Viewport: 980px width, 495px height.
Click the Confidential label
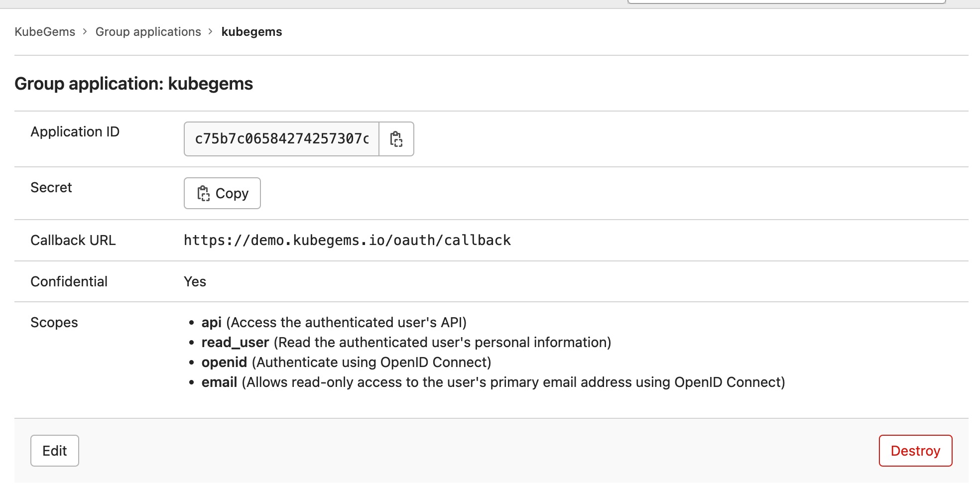(x=69, y=282)
